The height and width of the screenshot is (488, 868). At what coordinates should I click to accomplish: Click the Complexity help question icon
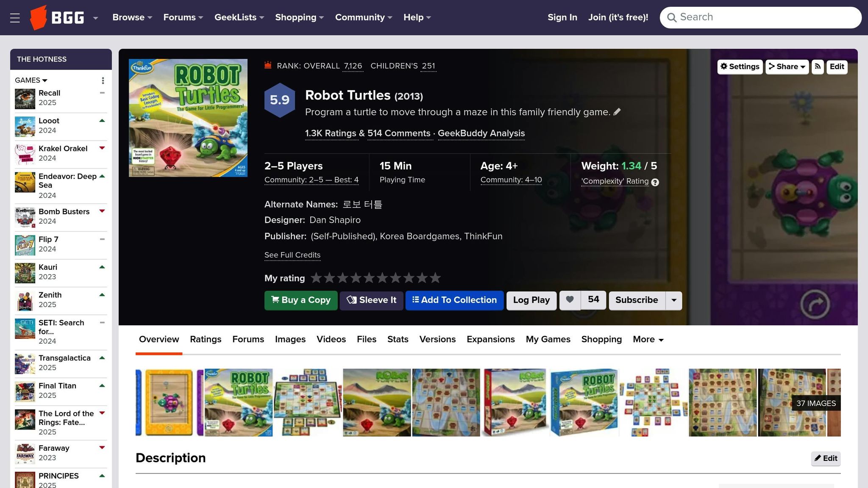(x=655, y=182)
